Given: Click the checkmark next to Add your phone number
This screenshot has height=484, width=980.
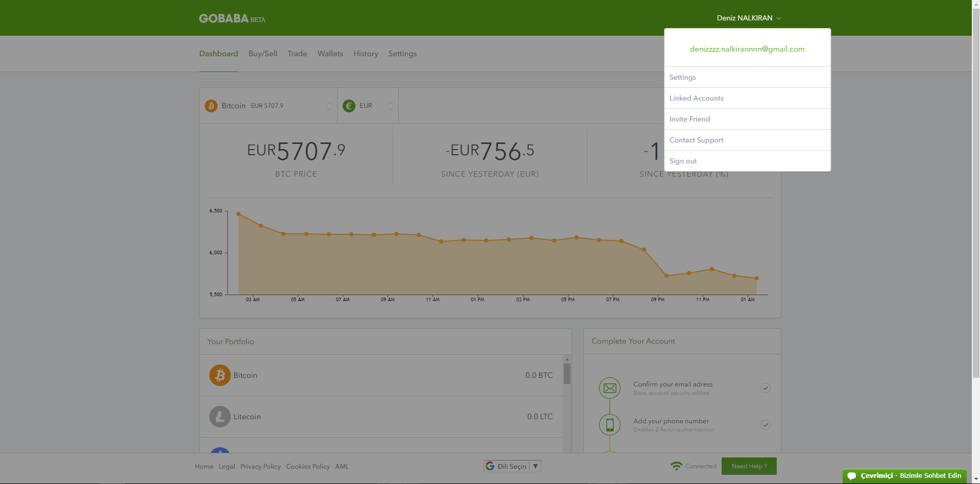Looking at the screenshot, I should point(766,425).
